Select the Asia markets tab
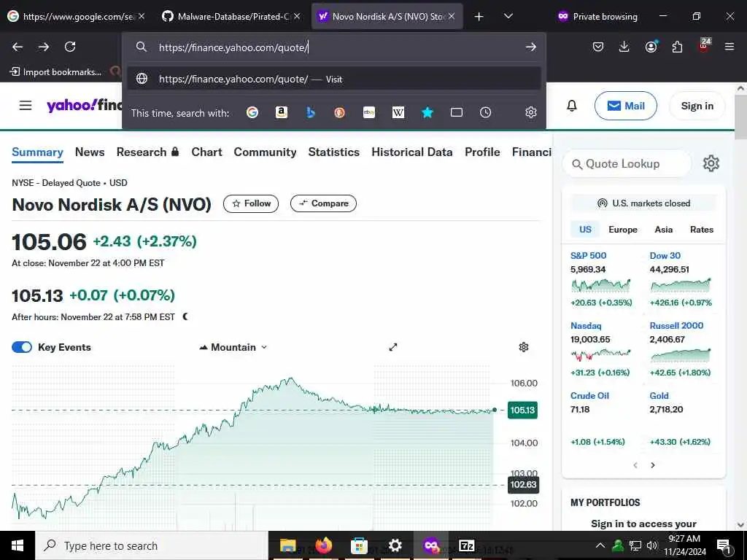The image size is (747, 560). click(664, 230)
